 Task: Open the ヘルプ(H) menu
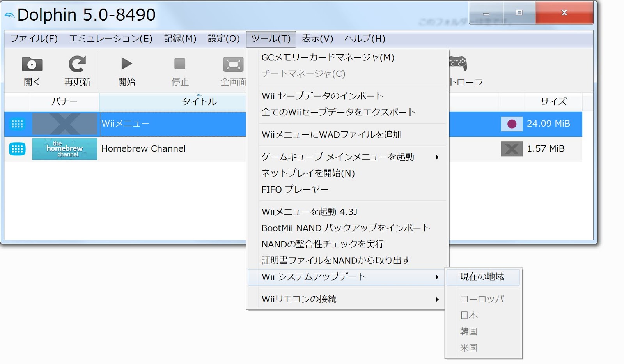[x=365, y=39]
